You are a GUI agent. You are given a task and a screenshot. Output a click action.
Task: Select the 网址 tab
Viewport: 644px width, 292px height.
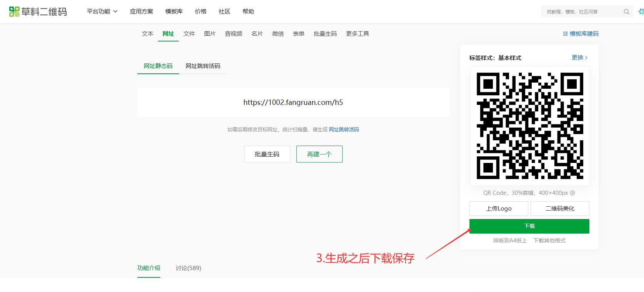[168, 34]
